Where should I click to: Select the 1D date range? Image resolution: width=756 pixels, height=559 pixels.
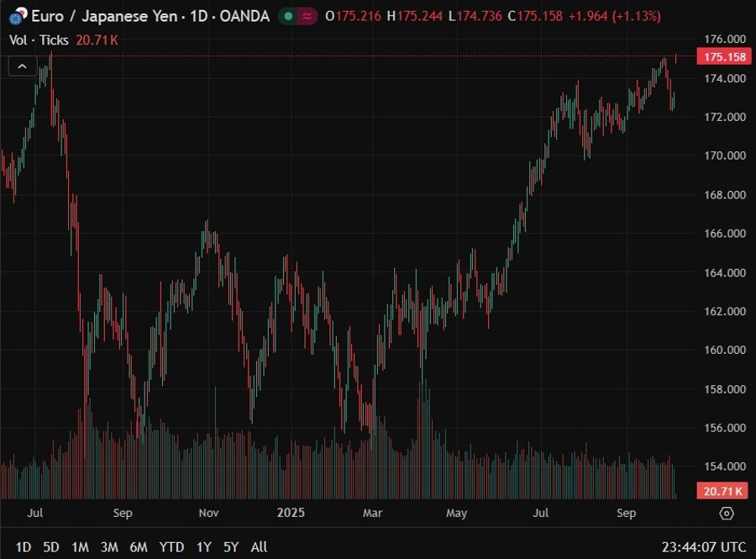[23, 547]
